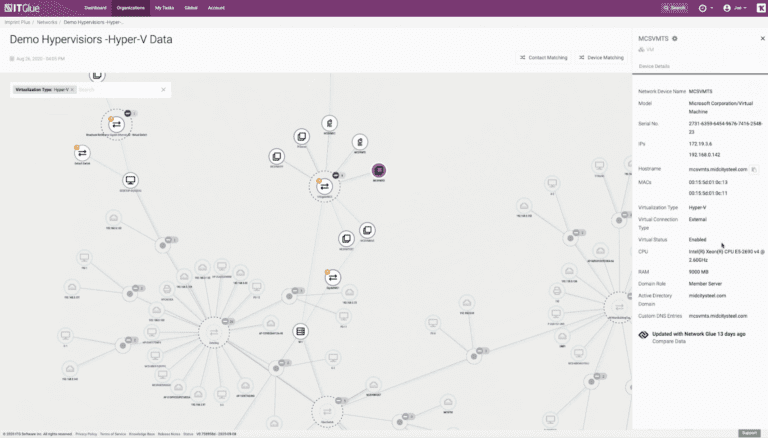Open Privacy Policy footer link

pos(86,434)
